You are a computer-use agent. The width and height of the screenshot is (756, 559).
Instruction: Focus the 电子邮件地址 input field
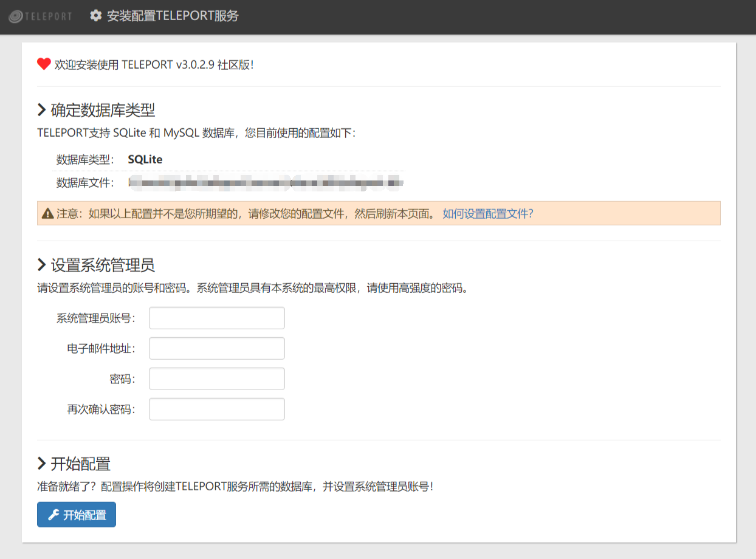pyautogui.click(x=217, y=348)
